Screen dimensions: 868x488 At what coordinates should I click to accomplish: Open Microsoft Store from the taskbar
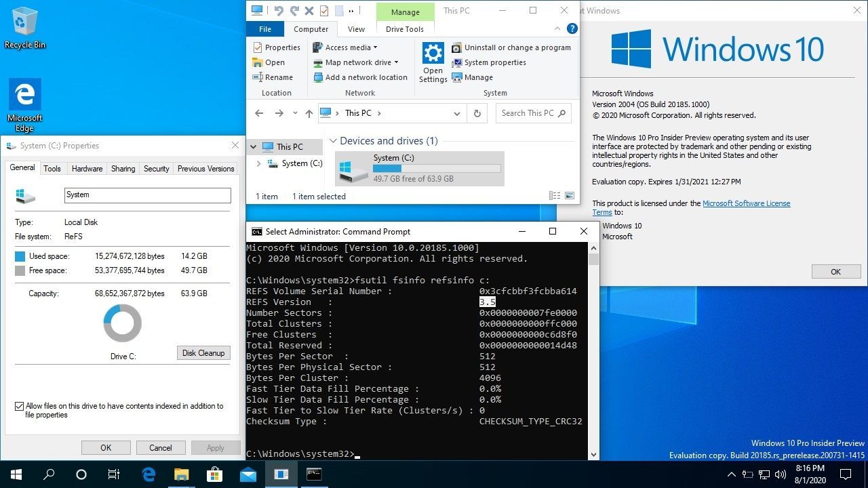point(215,474)
